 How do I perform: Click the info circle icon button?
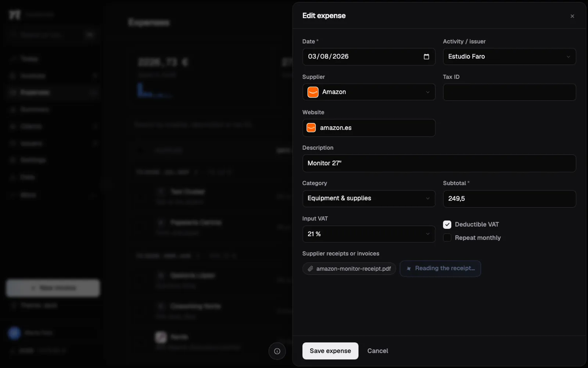pyautogui.click(x=277, y=351)
